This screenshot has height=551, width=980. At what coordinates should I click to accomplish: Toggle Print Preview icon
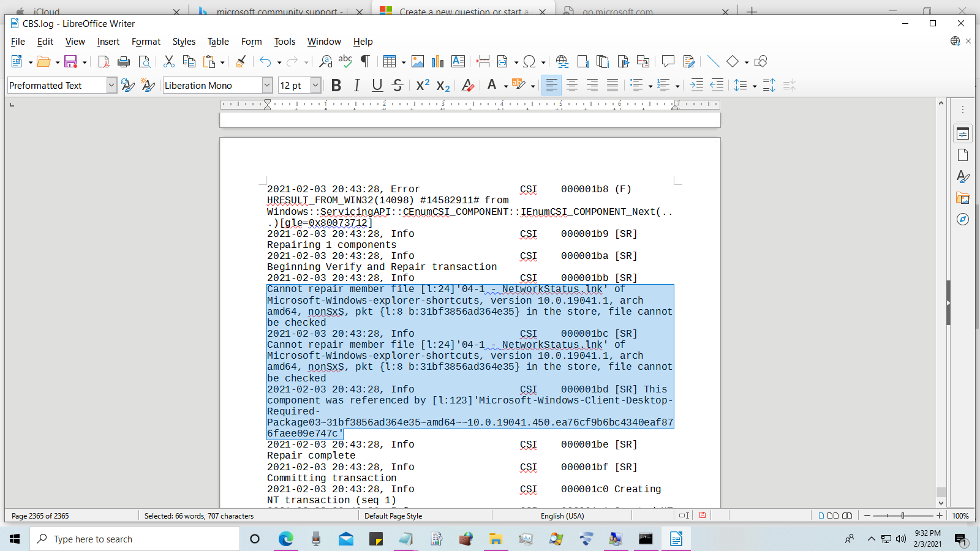144,61
